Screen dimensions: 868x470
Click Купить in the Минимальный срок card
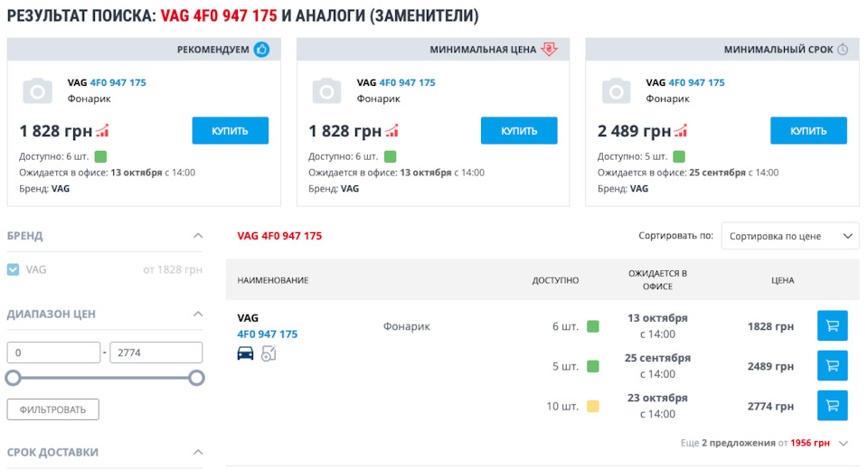tap(808, 131)
